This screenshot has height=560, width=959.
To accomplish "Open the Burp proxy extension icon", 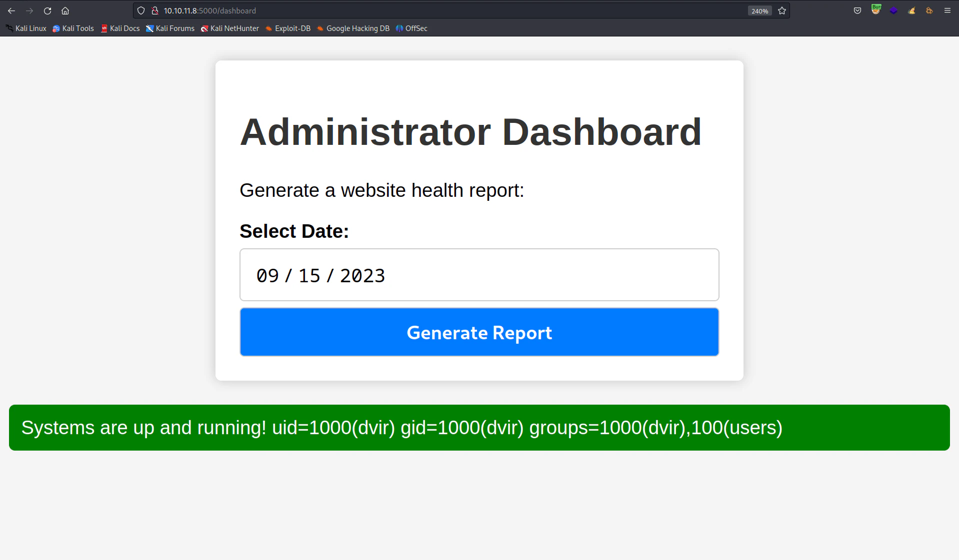I will 876,10.
